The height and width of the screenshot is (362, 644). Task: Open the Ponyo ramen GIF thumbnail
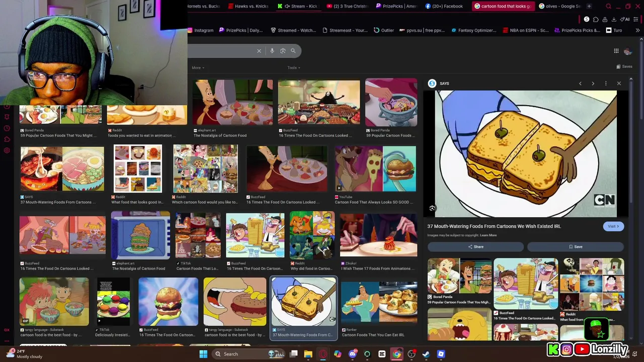point(54,302)
